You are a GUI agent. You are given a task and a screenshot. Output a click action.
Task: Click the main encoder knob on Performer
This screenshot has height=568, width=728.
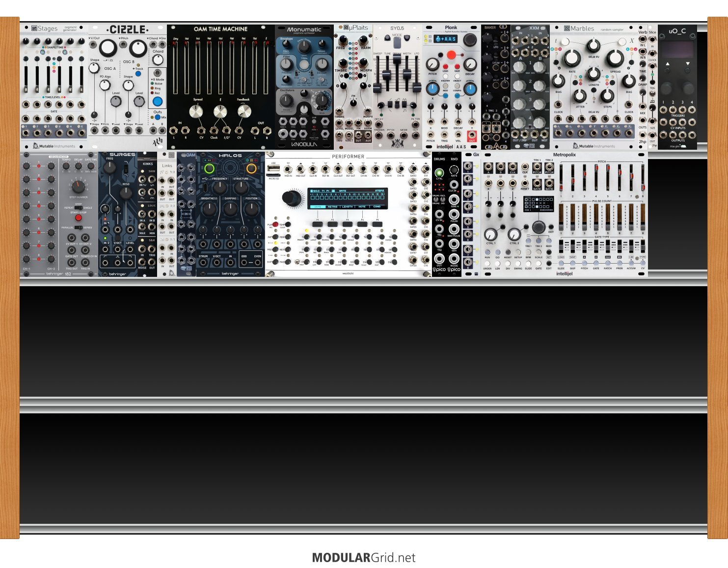(x=292, y=198)
